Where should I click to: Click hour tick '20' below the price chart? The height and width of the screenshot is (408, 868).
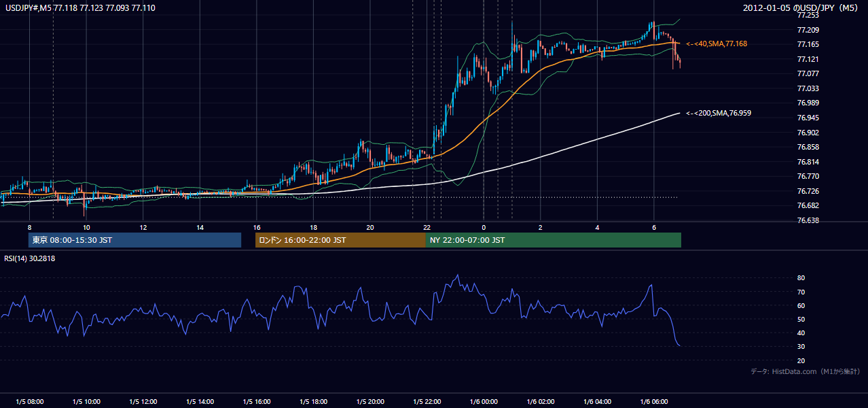[x=370, y=227]
